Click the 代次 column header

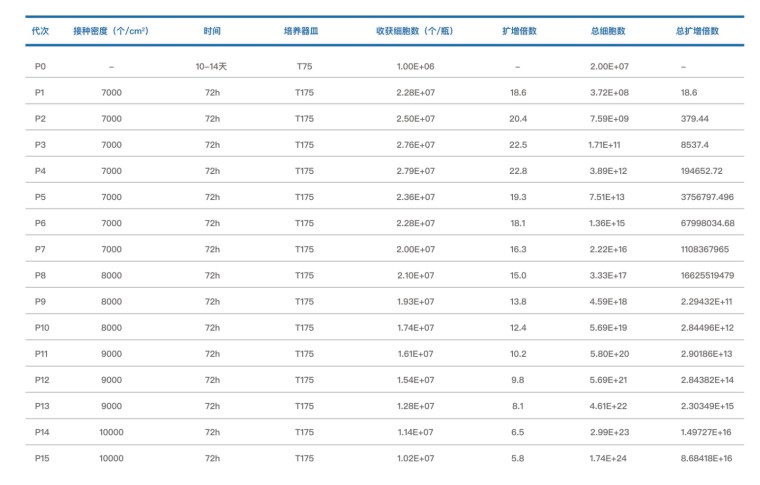coord(41,31)
